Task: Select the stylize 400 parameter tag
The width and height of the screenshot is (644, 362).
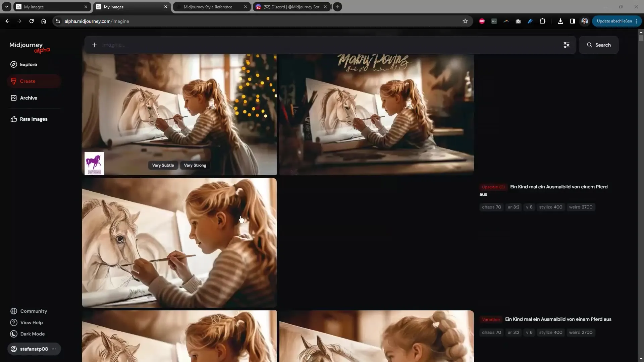Action: (x=551, y=207)
